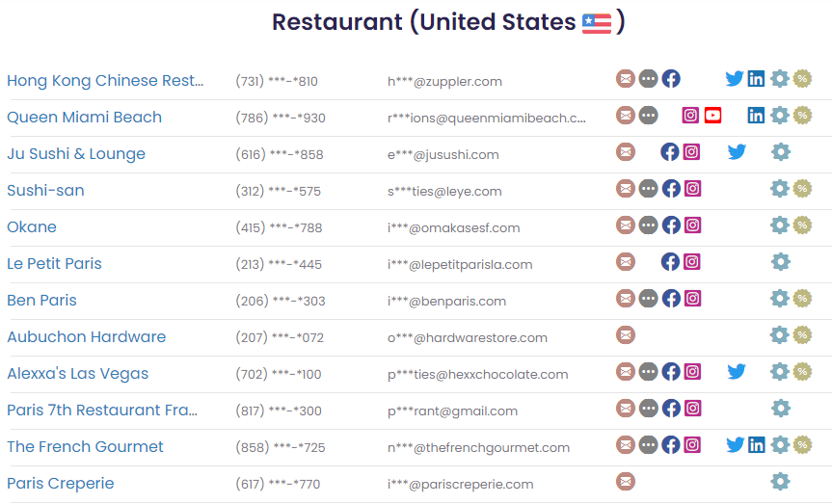
Task: Open the Queen Miami Beach restaurant link
Action: point(84,118)
